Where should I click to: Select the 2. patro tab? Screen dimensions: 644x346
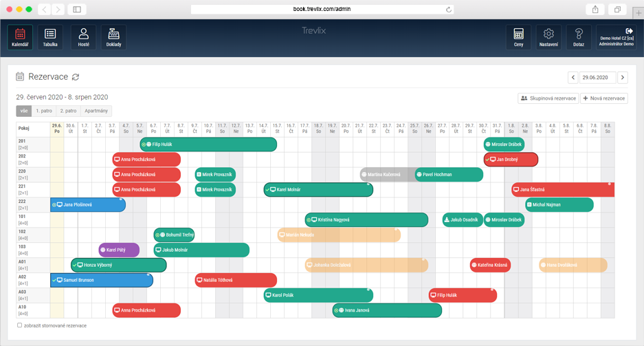pyautogui.click(x=68, y=111)
